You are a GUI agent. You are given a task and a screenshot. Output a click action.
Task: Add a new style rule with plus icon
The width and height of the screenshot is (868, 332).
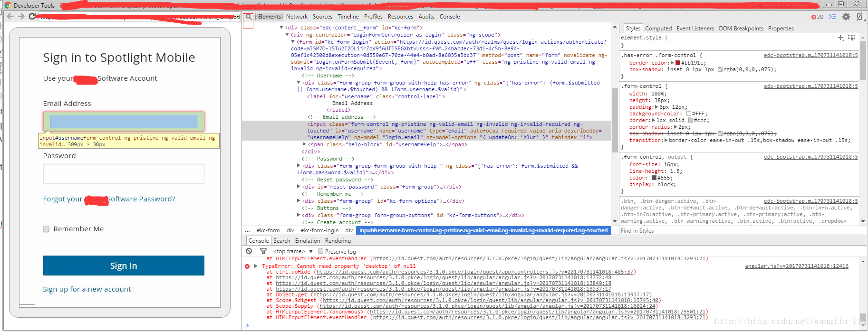point(840,38)
